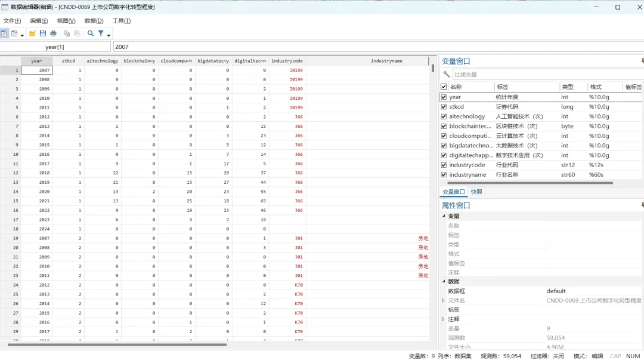The image size is (644, 360).
Task: Save the dataset using the floppy icon
Action: [43, 34]
